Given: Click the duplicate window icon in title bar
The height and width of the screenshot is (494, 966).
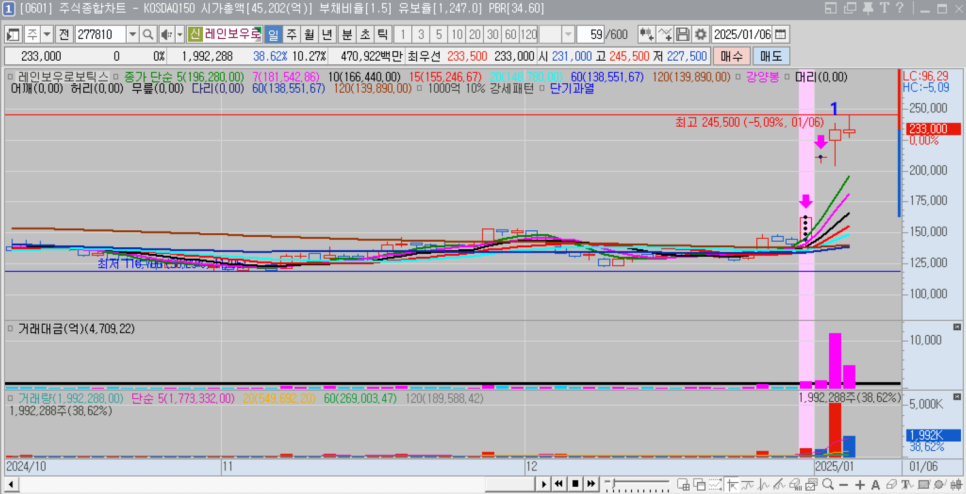Looking at the screenshot, I should coord(851,8).
